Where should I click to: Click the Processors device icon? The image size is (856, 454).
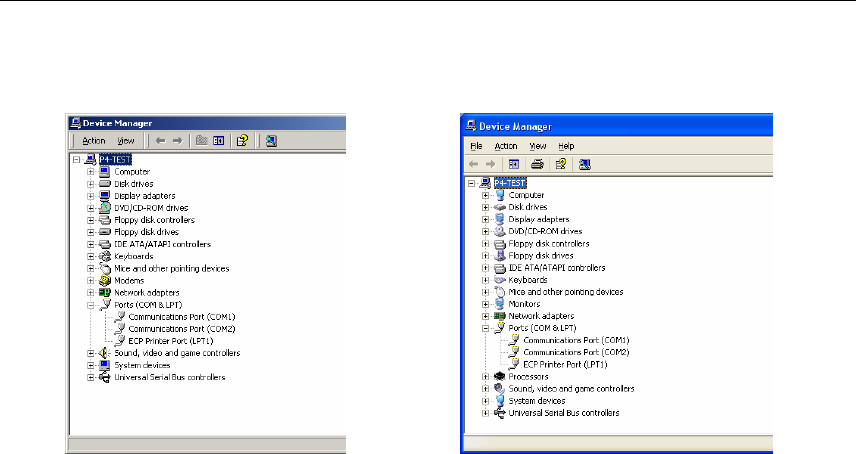point(500,376)
